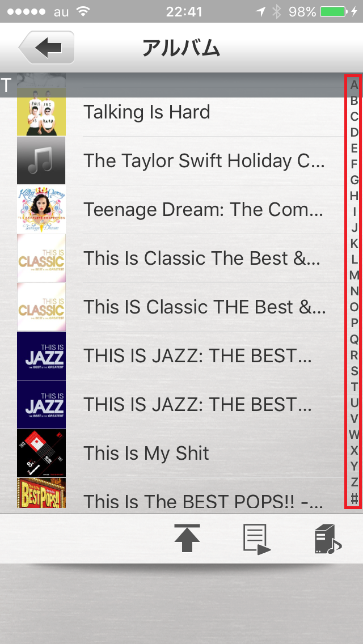Image resolution: width=363 pixels, height=644 pixels.
Task: Jump to letter M in index
Action: tap(354, 275)
